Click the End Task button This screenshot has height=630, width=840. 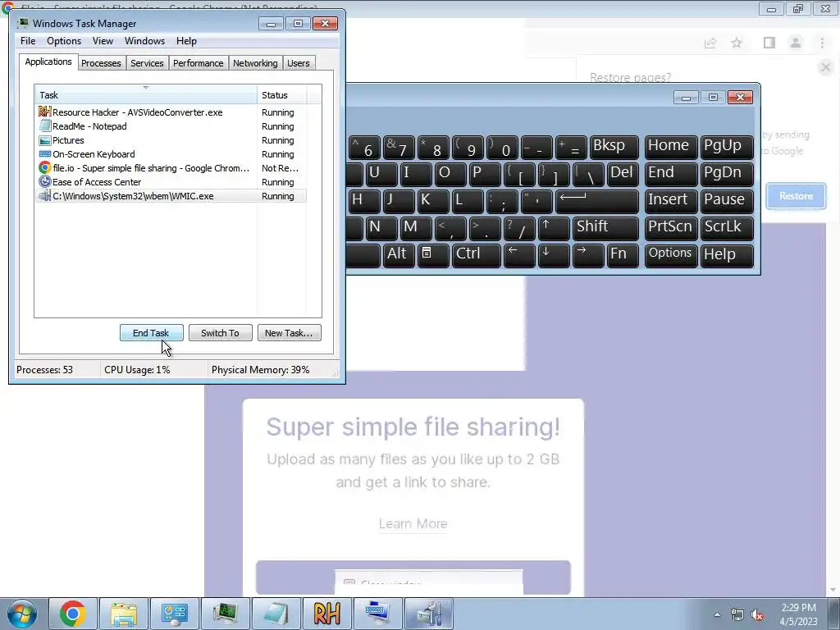click(x=151, y=333)
